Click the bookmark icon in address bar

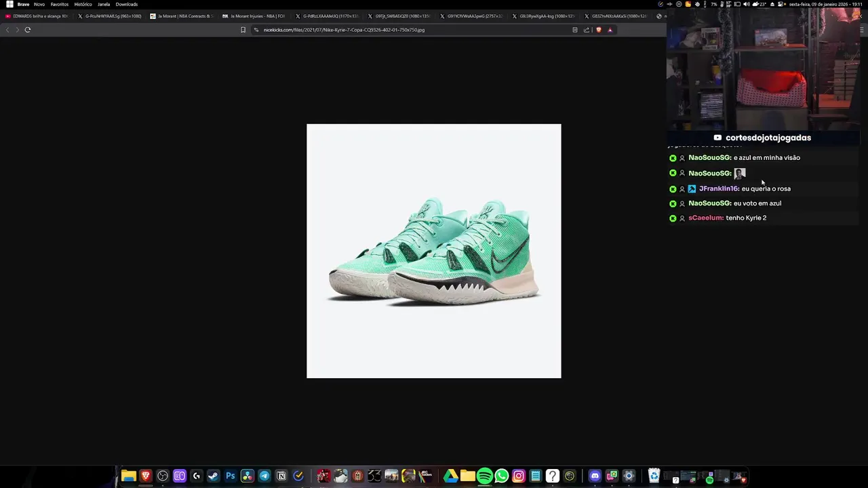tap(243, 30)
